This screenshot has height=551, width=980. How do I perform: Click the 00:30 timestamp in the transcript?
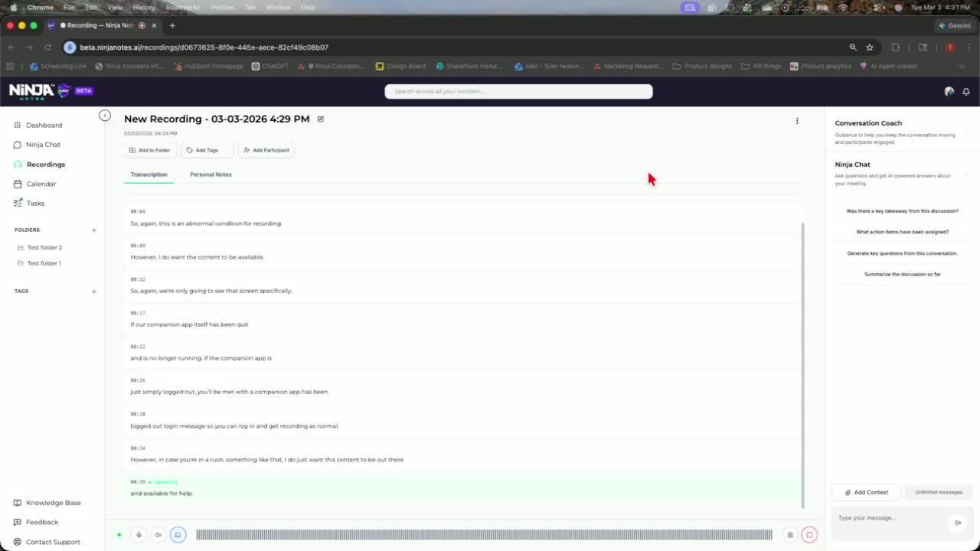138,414
